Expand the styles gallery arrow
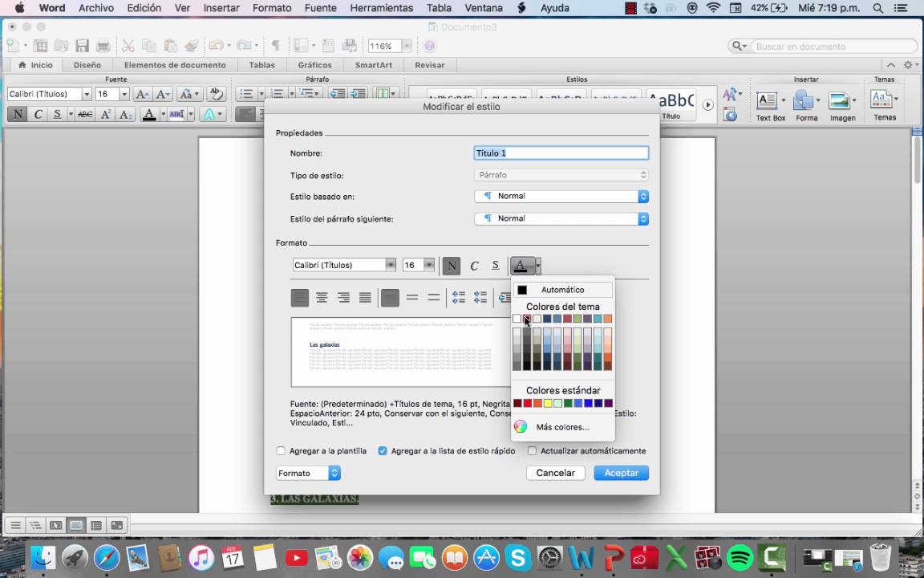The image size is (924, 578). 707,105
